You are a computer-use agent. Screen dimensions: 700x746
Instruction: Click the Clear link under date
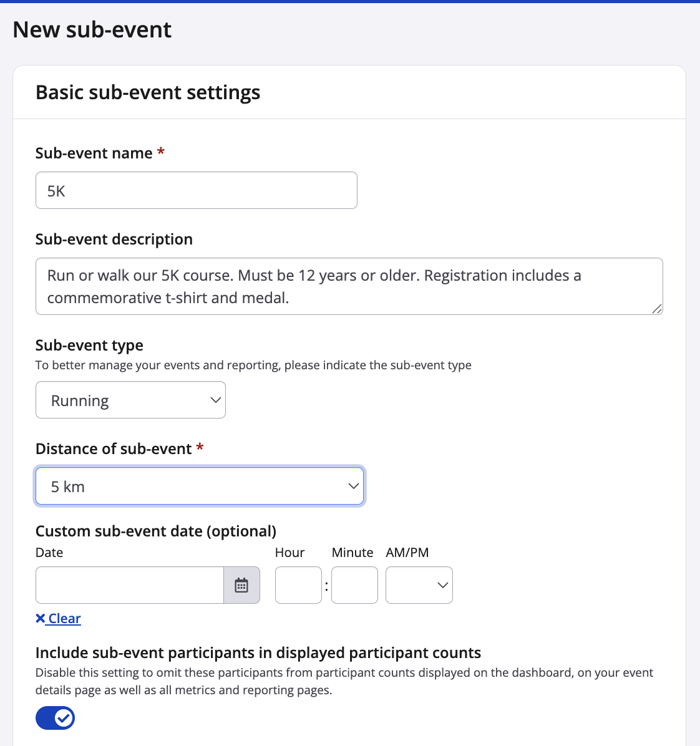[65, 618]
